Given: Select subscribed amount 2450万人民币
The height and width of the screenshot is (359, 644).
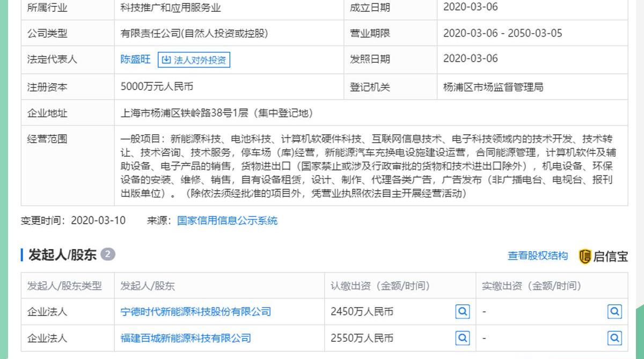Looking at the screenshot, I should tap(362, 312).
